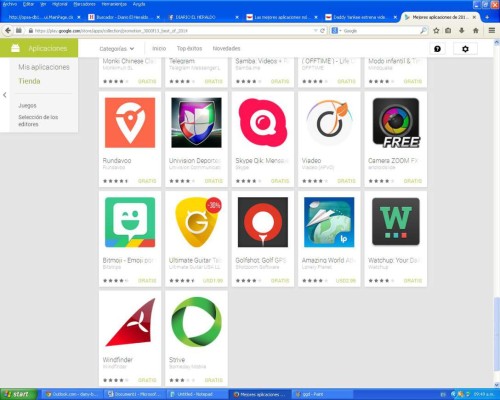Open the Windows start button
This screenshot has width=500, height=400.
tap(18, 394)
